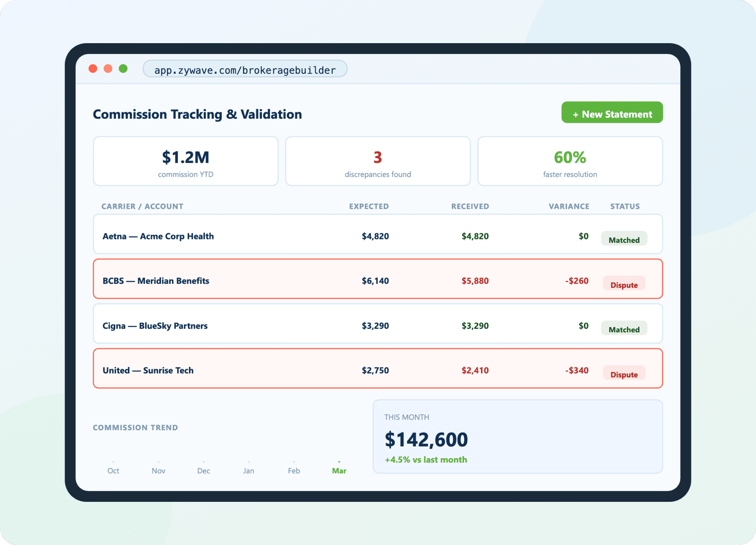The width and height of the screenshot is (756, 545).
Task: Click the browser address bar URL
Action: click(245, 70)
